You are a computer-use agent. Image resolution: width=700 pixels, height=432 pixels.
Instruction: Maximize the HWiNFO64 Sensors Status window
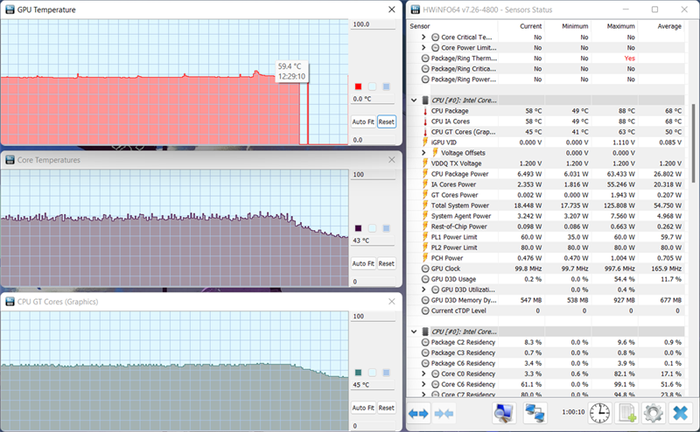[x=654, y=9]
